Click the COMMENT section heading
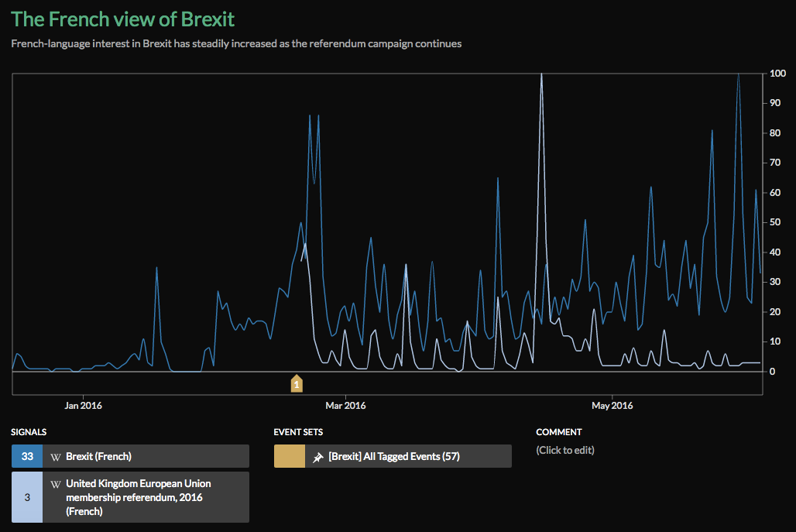Image resolution: width=796 pixels, height=532 pixels. click(558, 432)
